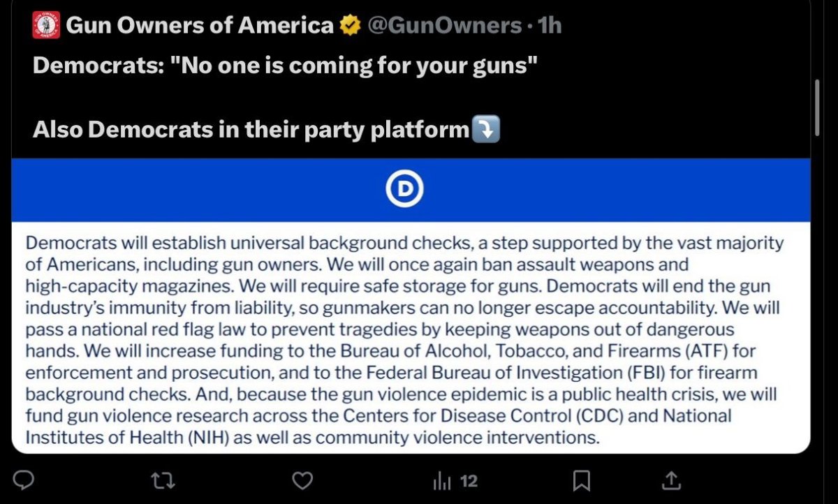This screenshot has height=504, width=838.
Task: Click the blue banner of image
Action: click(209, 190)
